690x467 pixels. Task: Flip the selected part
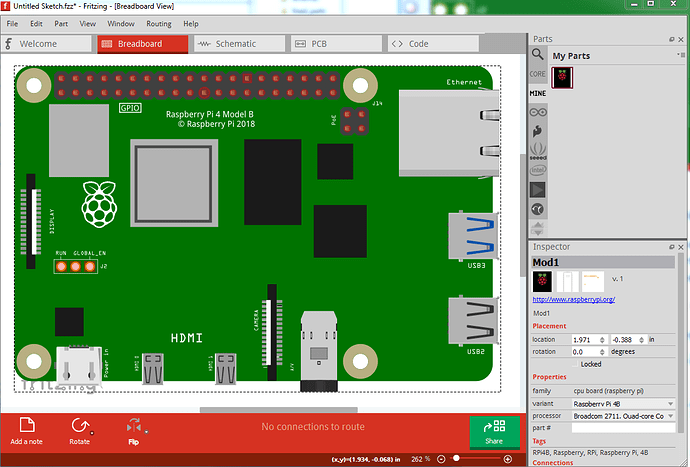pyautogui.click(x=133, y=431)
